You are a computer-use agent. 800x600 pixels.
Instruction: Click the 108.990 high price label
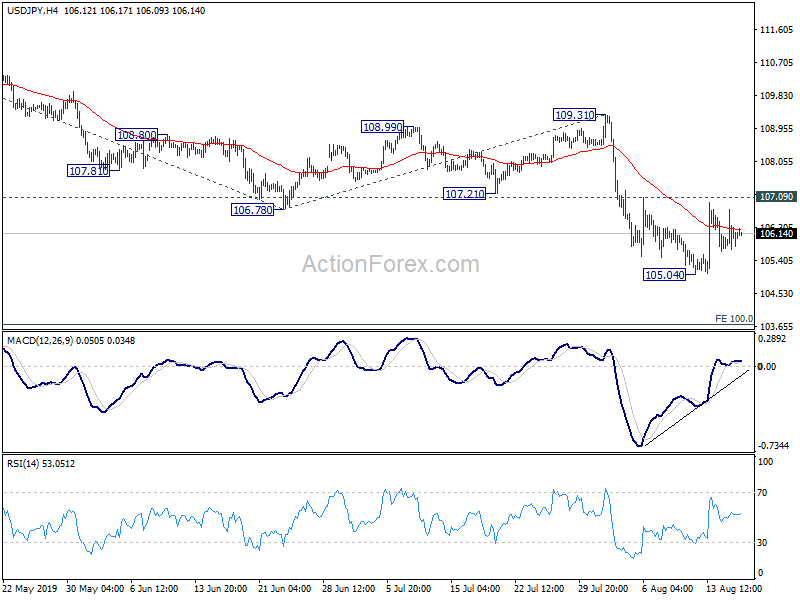[382, 127]
